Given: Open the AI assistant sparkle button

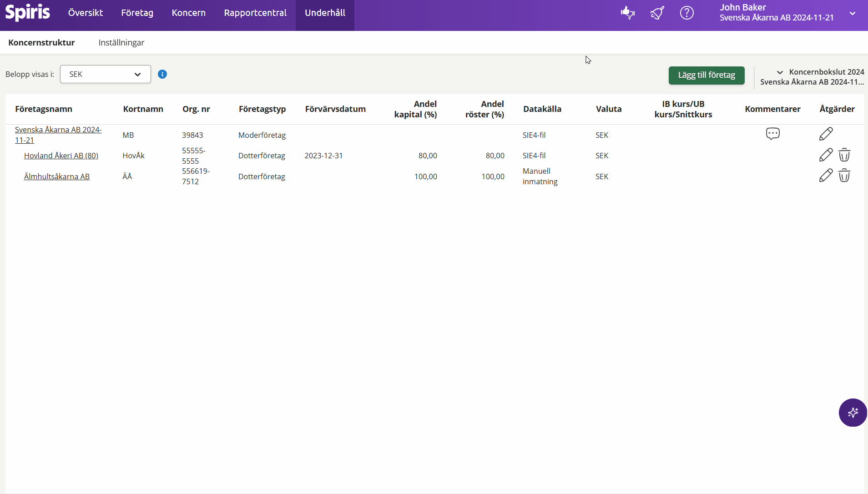Looking at the screenshot, I should pyautogui.click(x=853, y=413).
